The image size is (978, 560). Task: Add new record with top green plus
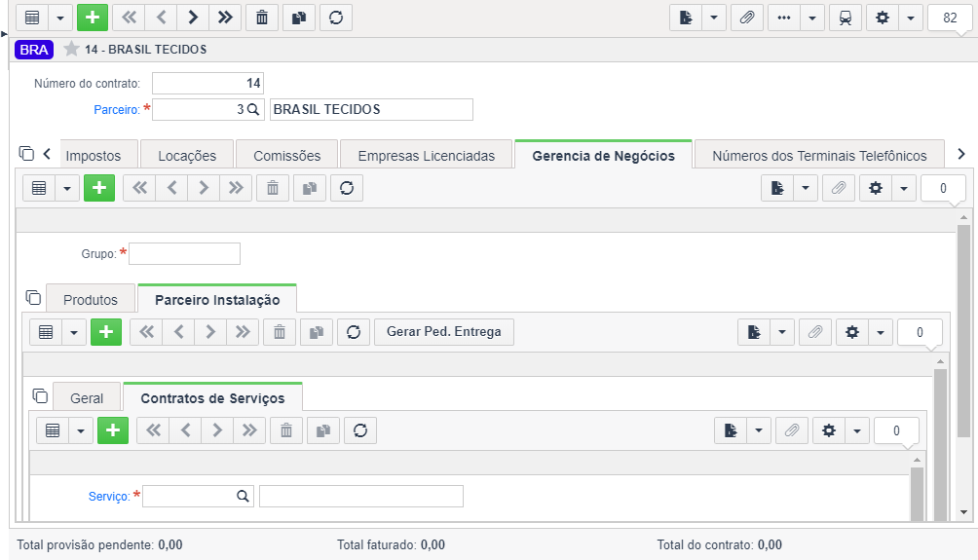(93, 18)
